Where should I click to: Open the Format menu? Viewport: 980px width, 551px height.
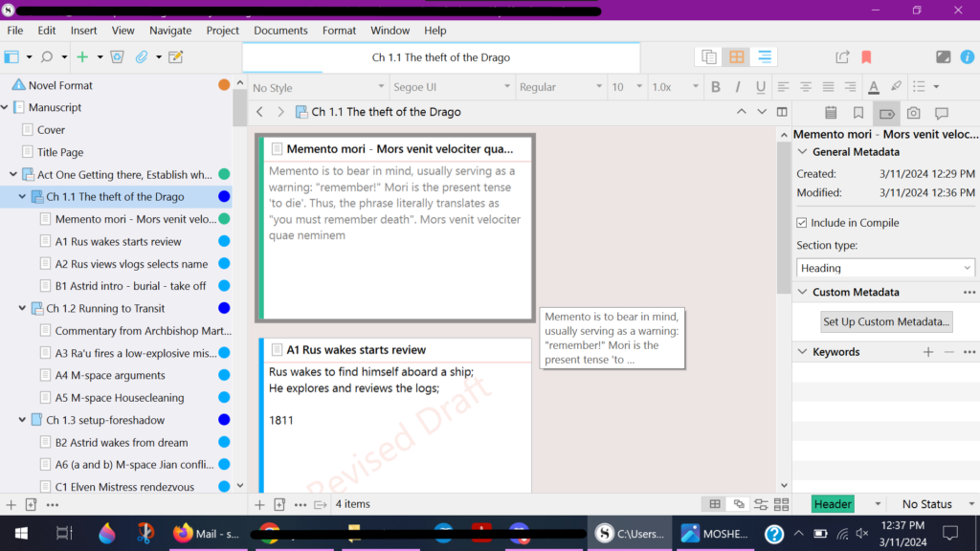(x=339, y=31)
